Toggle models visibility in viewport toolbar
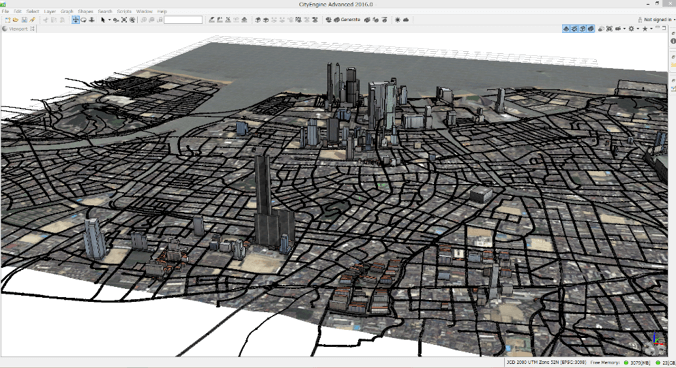Screen dimensions: 676x368 click(x=591, y=28)
